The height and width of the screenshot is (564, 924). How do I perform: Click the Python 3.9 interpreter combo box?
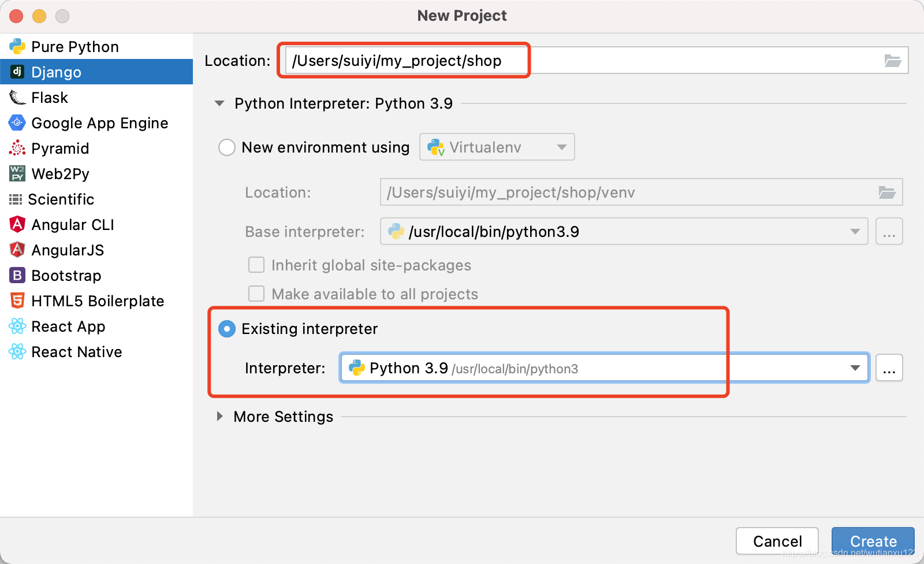605,368
